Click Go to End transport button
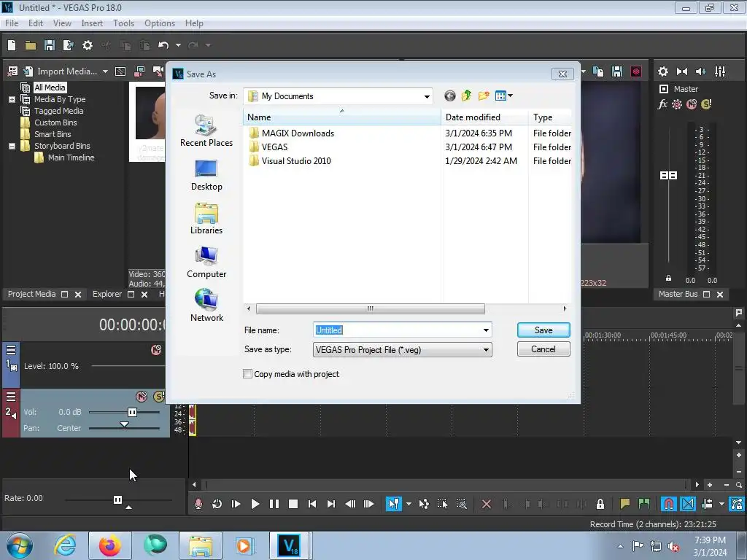This screenshot has height=560, width=747. 331,504
